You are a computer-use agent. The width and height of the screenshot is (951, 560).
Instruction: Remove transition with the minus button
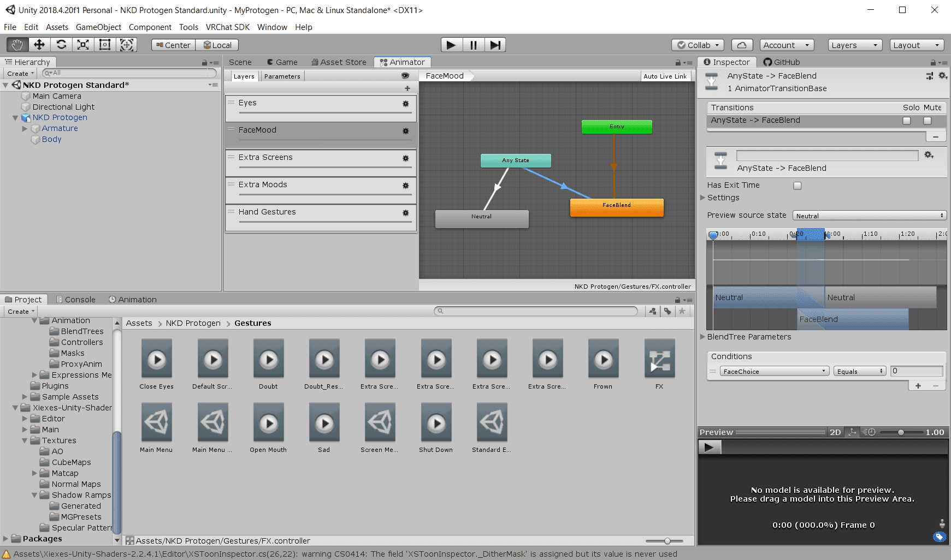pyautogui.click(x=936, y=136)
